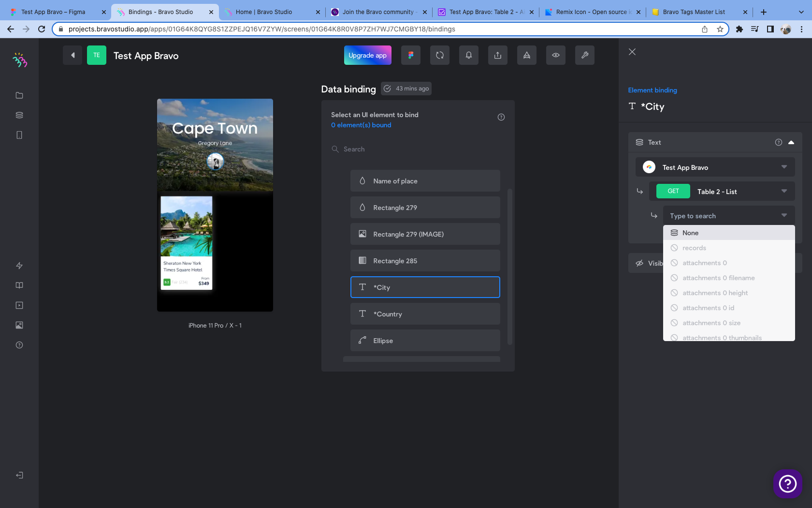Click the purple help chat bubble
Viewport: 812px width, 508px height.
click(x=788, y=483)
